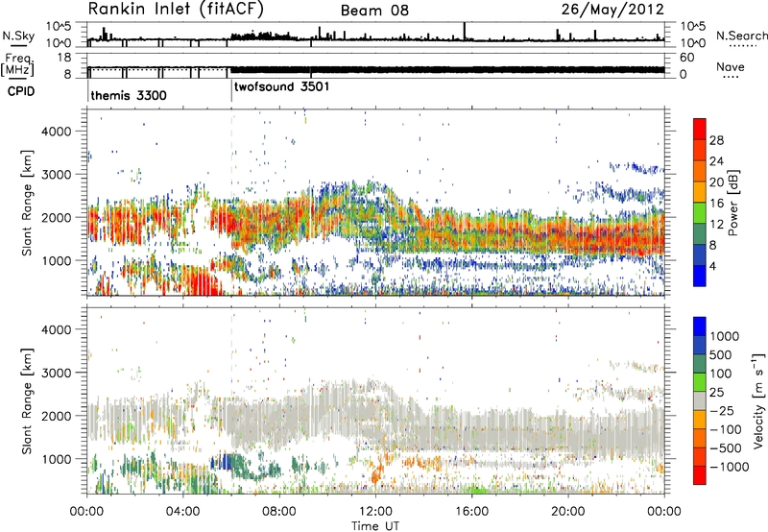The image size is (768, 532).
Task: Pick the yellow-orange segment of Power color bar
Action: click(700, 192)
